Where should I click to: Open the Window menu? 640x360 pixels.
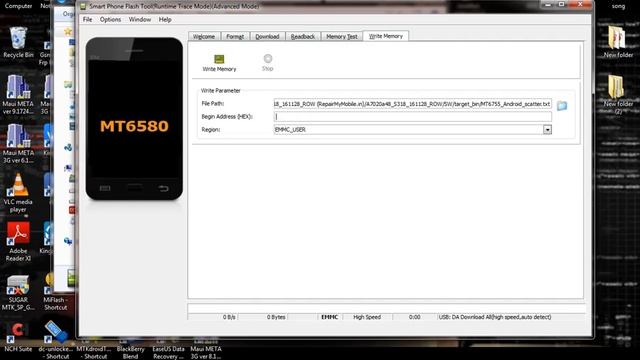140,20
